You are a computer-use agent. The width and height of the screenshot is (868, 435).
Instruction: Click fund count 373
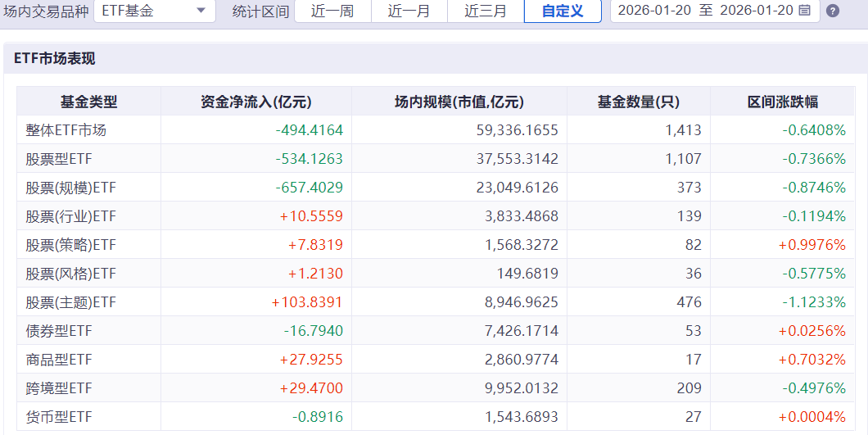(689, 188)
